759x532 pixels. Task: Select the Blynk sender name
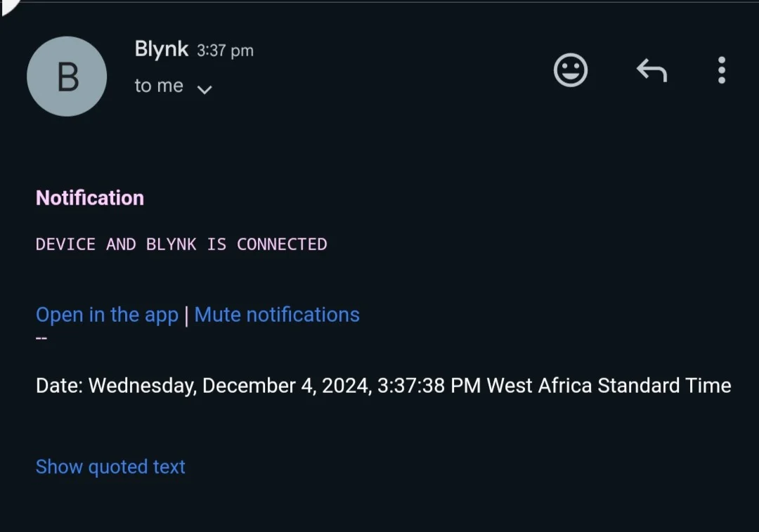click(x=161, y=49)
